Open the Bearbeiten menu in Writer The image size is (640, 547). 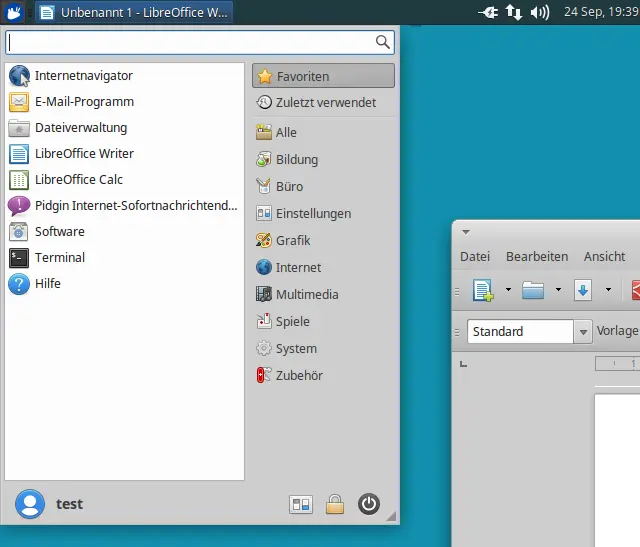click(537, 257)
